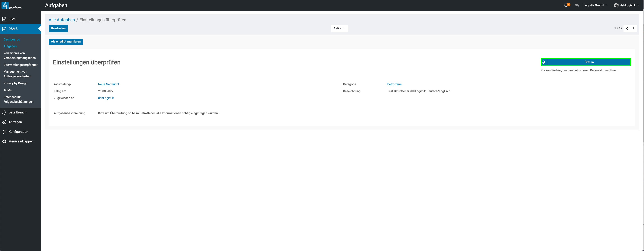This screenshot has width=644, height=251.
Task: Click the Bearbeiten button
Action: [x=58, y=28]
